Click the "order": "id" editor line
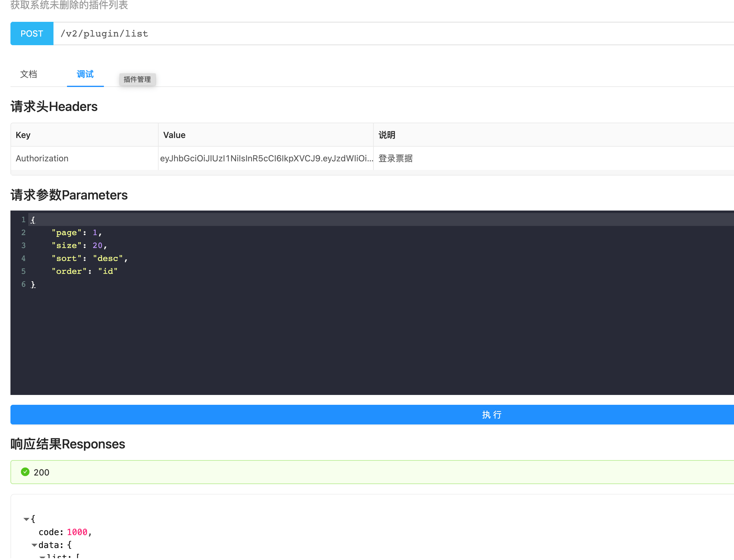Screen dimensions: 734x560 84,271
